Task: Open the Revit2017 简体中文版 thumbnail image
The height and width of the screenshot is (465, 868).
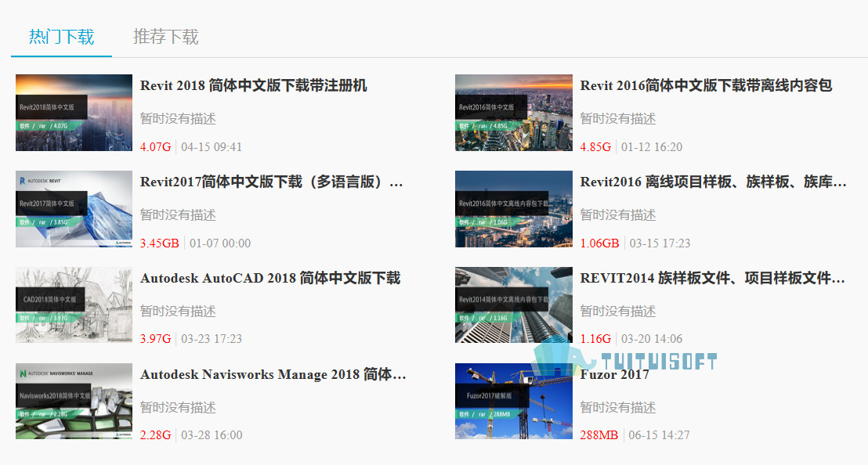Action: (74, 209)
